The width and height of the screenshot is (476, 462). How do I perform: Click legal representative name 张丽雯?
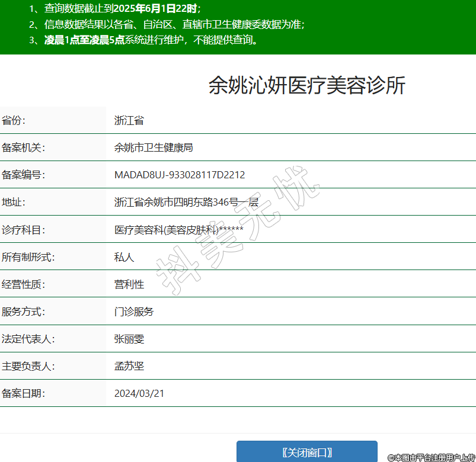[129, 339]
